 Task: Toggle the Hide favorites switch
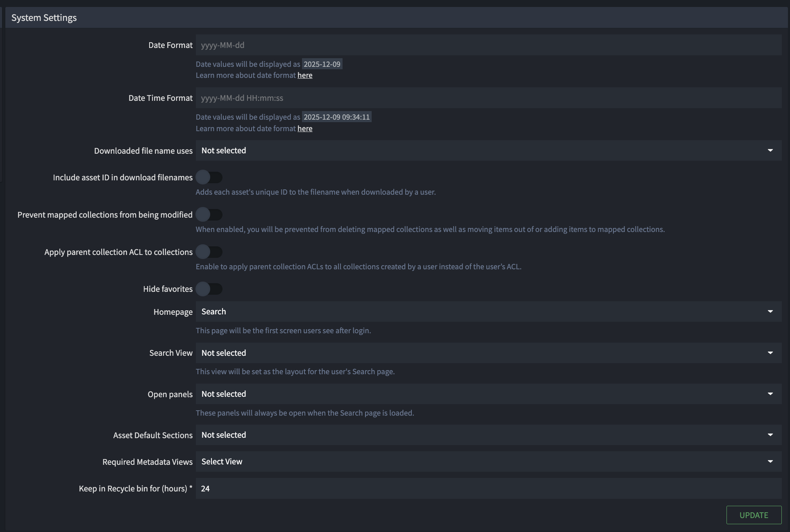pyautogui.click(x=209, y=289)
